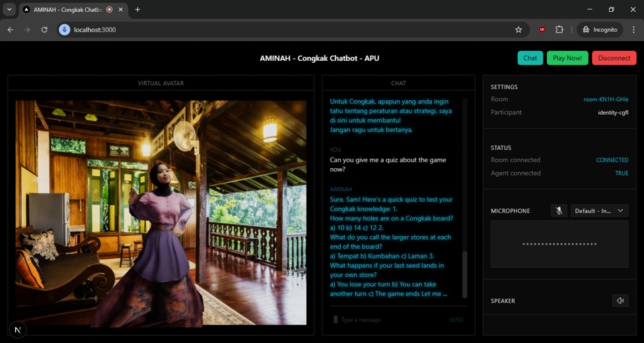
Task: Toggle the speaker sound icon
Action: 620,301
